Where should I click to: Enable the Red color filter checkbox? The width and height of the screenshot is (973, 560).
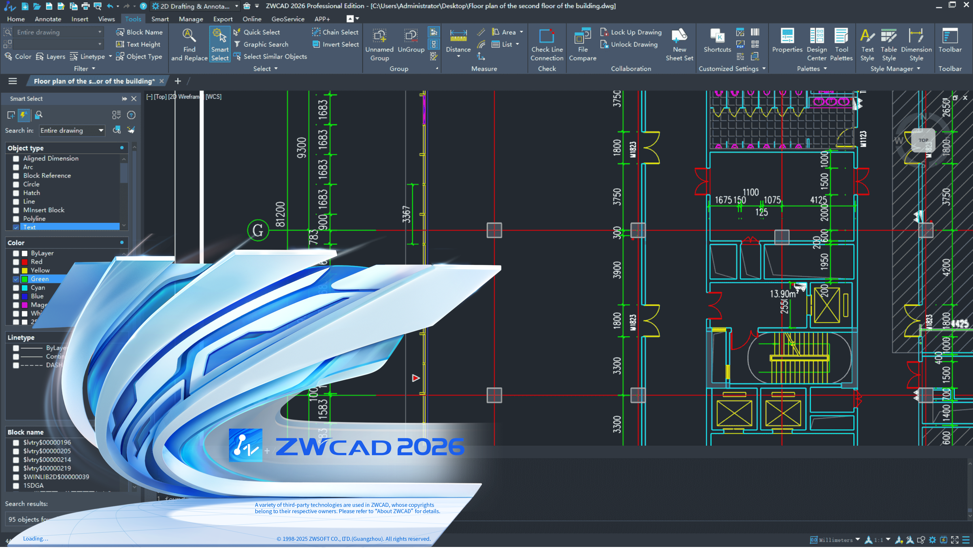coord(16,262)
